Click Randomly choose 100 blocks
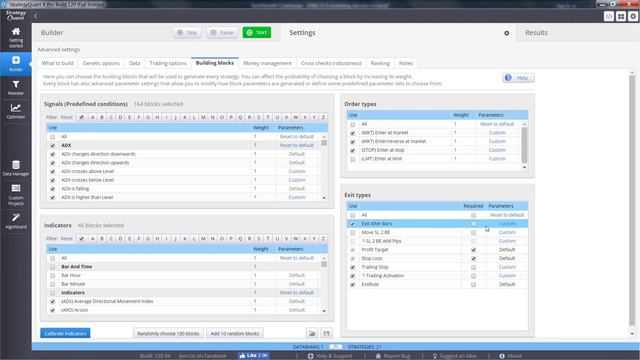Viewport: 640px width, 360px height. click(168, 333)
